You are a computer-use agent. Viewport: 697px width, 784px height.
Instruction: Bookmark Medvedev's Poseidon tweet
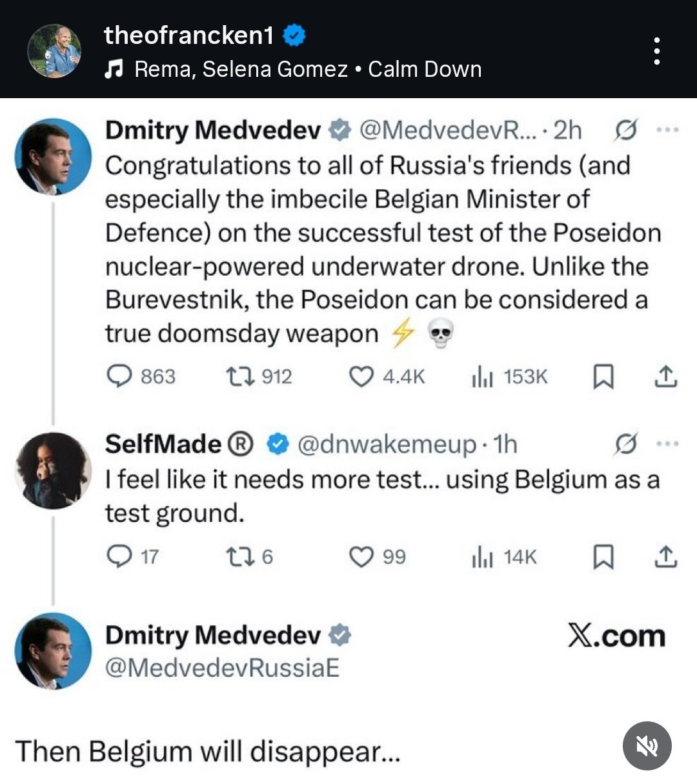[x=603, y=377]
